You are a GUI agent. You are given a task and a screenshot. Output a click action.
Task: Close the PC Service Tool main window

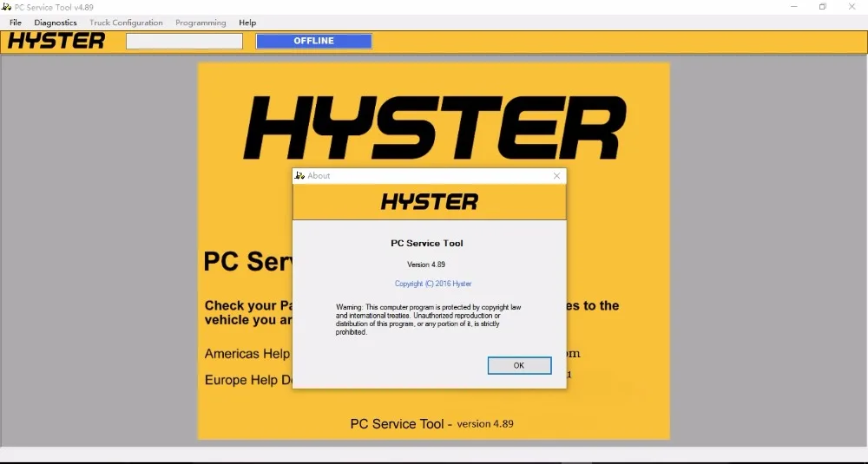coord(852,7)
